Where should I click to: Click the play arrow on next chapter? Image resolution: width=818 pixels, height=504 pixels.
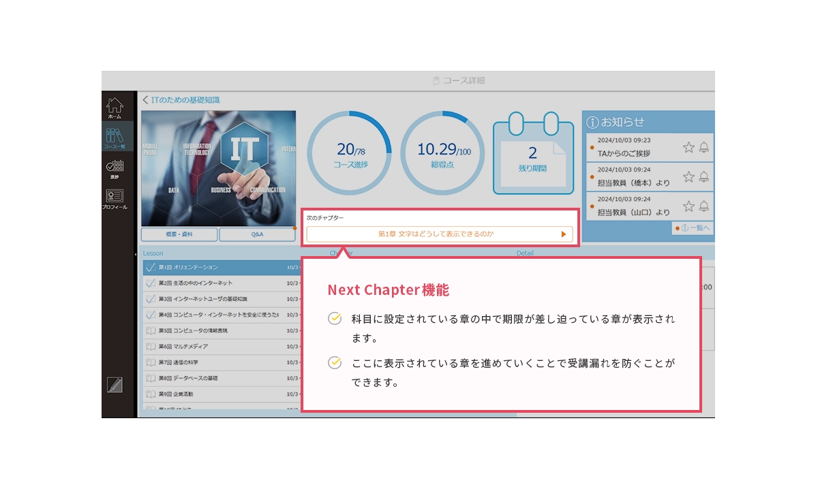(564, 234)
